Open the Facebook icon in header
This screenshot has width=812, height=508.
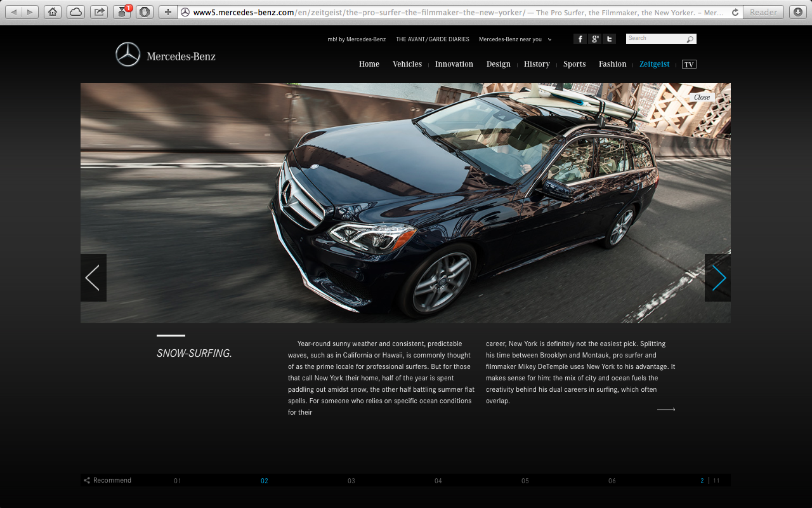[580, 39]
